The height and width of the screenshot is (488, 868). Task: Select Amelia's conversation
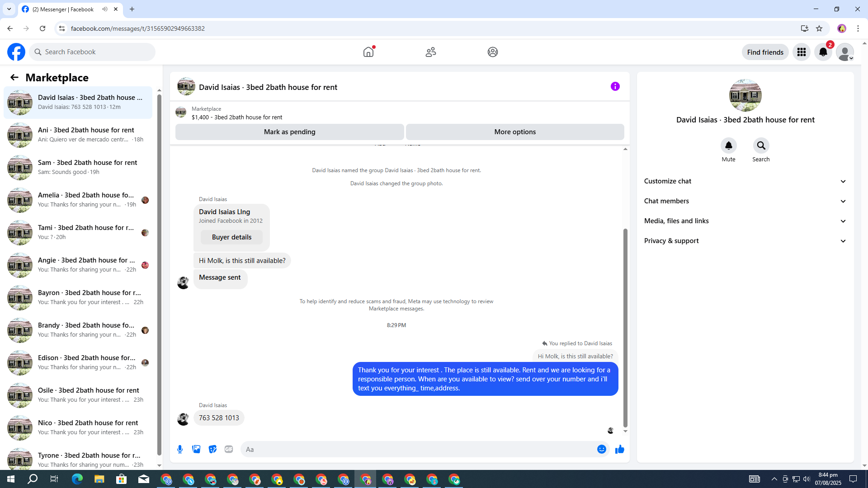(78, 200)
